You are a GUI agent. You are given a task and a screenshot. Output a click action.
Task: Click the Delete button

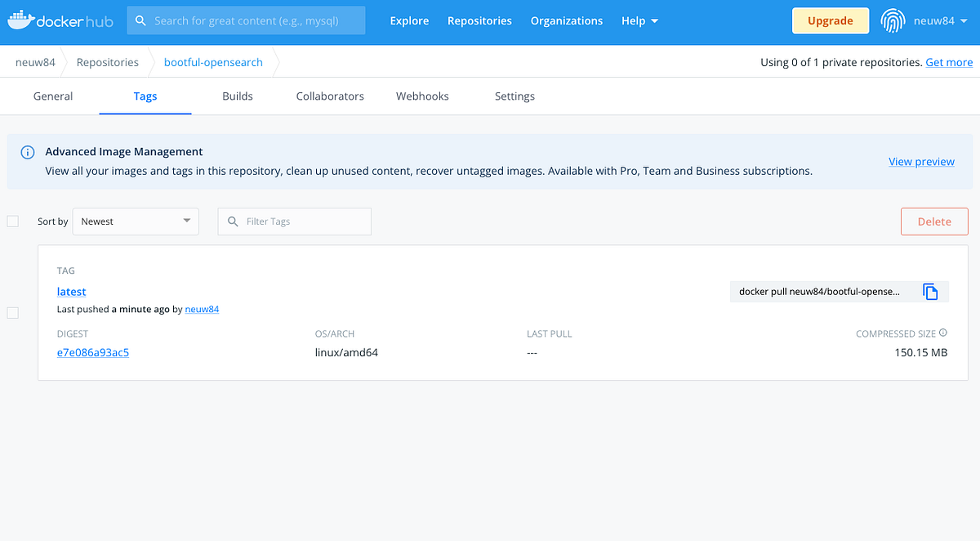(x=934, y=221)
